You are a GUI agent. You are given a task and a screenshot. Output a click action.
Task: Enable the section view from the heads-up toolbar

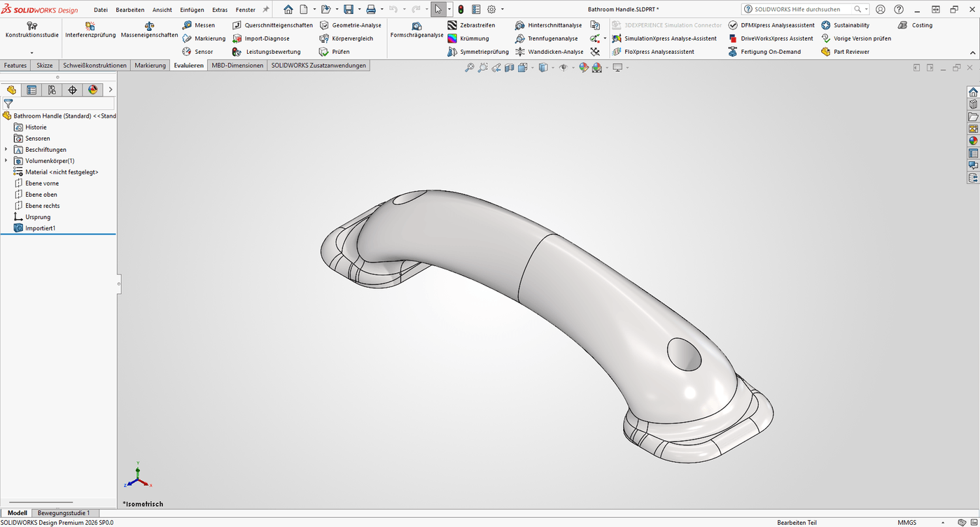tap(509, 67)
